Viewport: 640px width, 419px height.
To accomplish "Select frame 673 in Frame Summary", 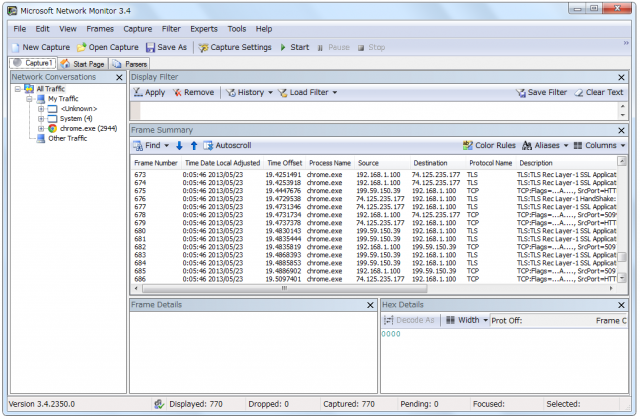I will pyautogui.click(x=374, y=175).
